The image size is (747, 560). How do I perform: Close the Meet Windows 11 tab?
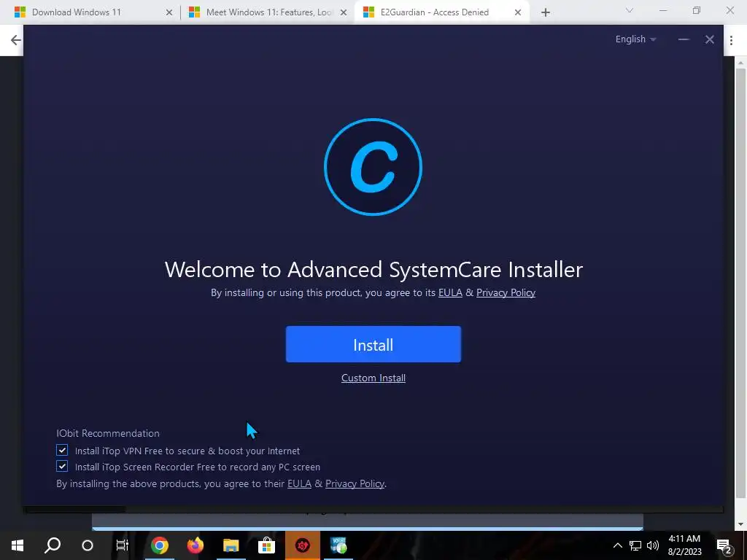pyautogui.click(x=344, y=13)
